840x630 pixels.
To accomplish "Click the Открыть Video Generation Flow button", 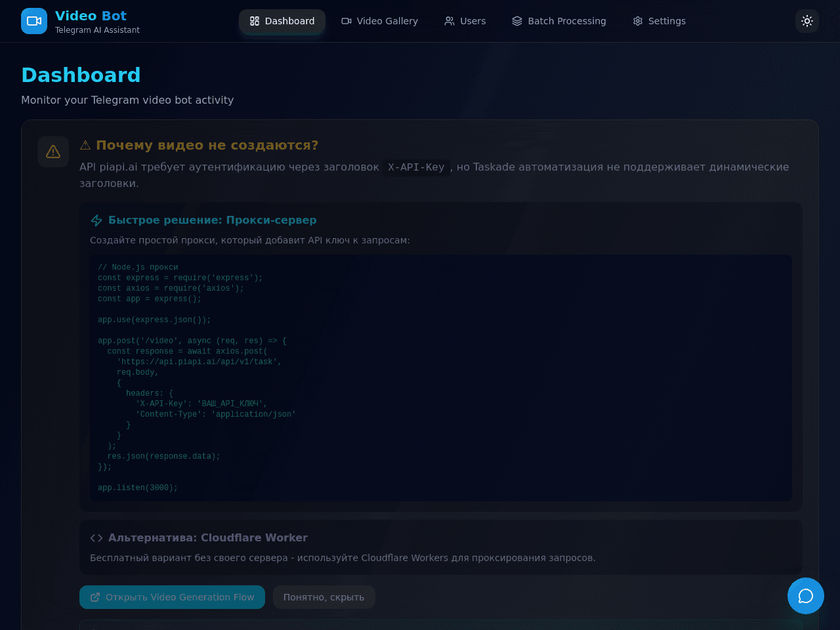I will pos(172,597).
